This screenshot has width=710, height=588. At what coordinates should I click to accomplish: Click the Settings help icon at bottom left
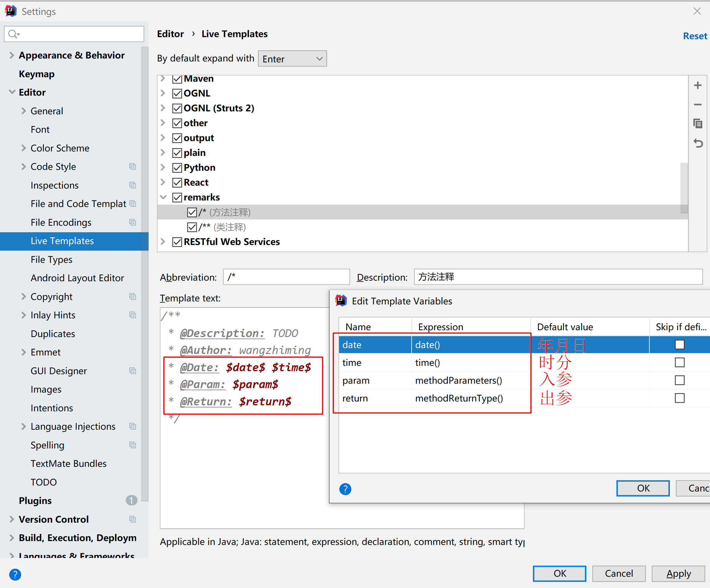15,574
